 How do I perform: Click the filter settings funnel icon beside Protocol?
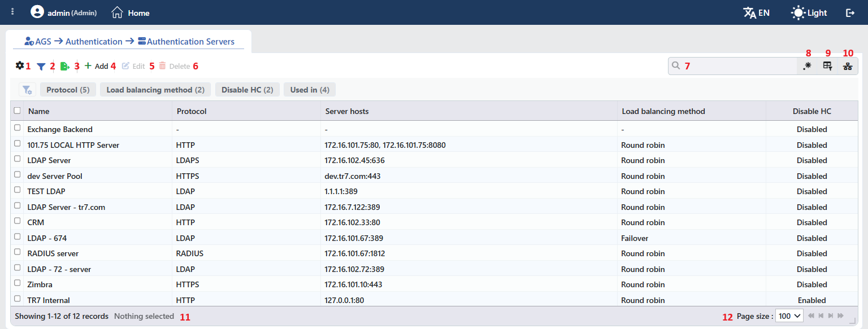[27, 90]
